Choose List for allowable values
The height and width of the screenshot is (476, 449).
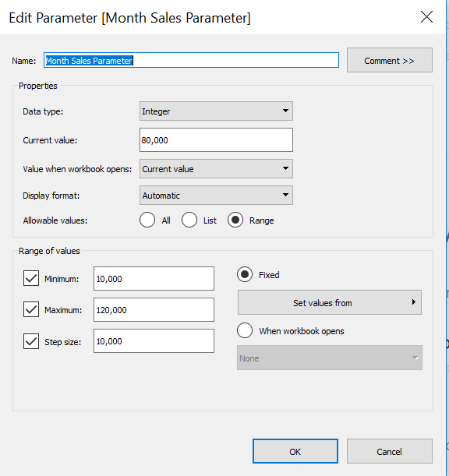pos(189,220)
